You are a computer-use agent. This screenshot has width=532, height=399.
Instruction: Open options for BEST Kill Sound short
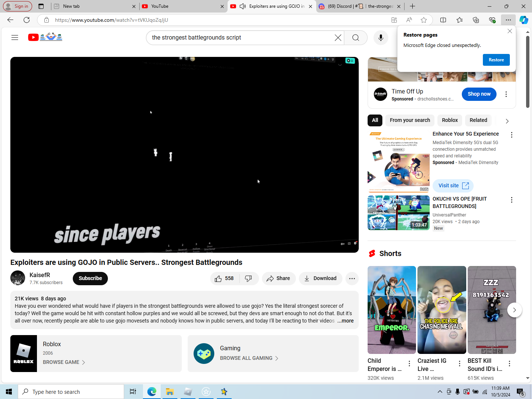click(x=509, y=364)
